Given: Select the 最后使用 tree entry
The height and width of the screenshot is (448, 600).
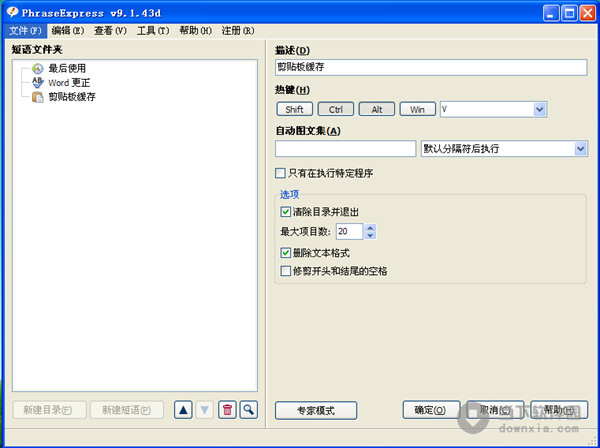Looking at the screenshot, I should [67, 68].
